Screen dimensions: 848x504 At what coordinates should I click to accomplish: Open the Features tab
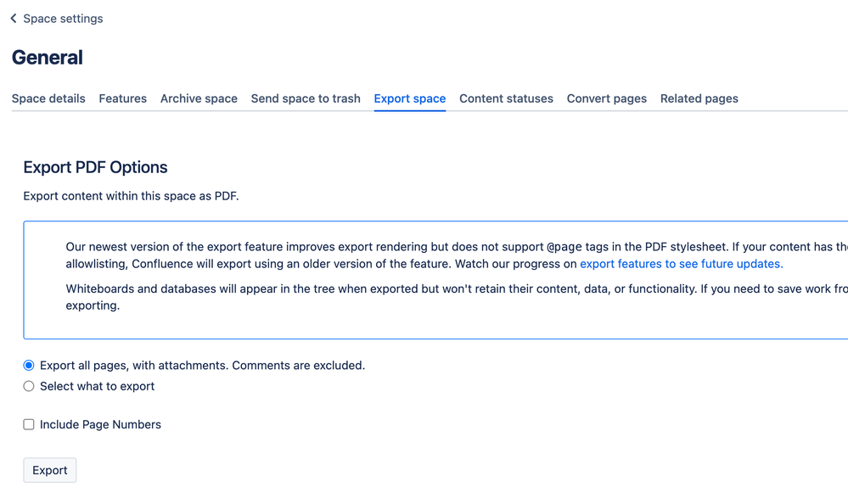tap(122, 98)
